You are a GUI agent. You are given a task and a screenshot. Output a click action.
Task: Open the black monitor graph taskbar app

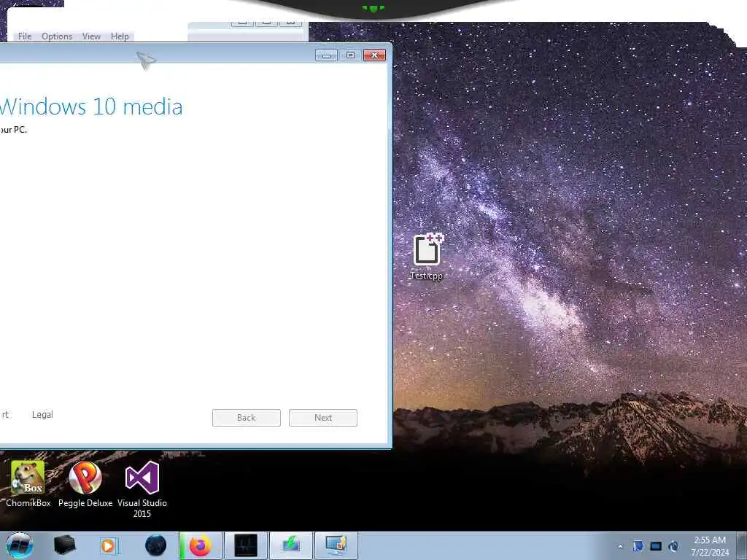pyautogui.click(x=246, y=545)
